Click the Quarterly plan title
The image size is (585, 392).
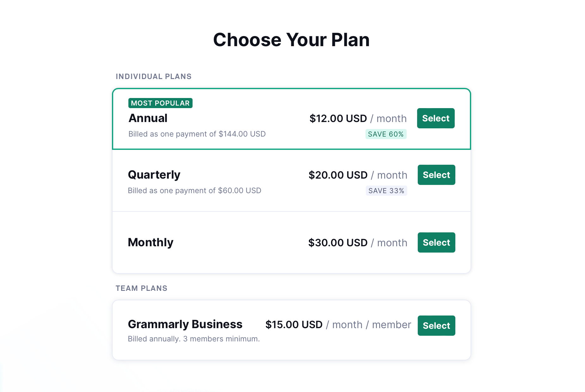[154, 175]
